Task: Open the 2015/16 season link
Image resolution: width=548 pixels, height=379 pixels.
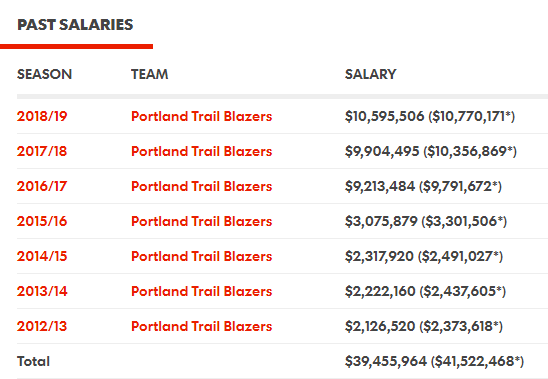Action: click(42, 221)
